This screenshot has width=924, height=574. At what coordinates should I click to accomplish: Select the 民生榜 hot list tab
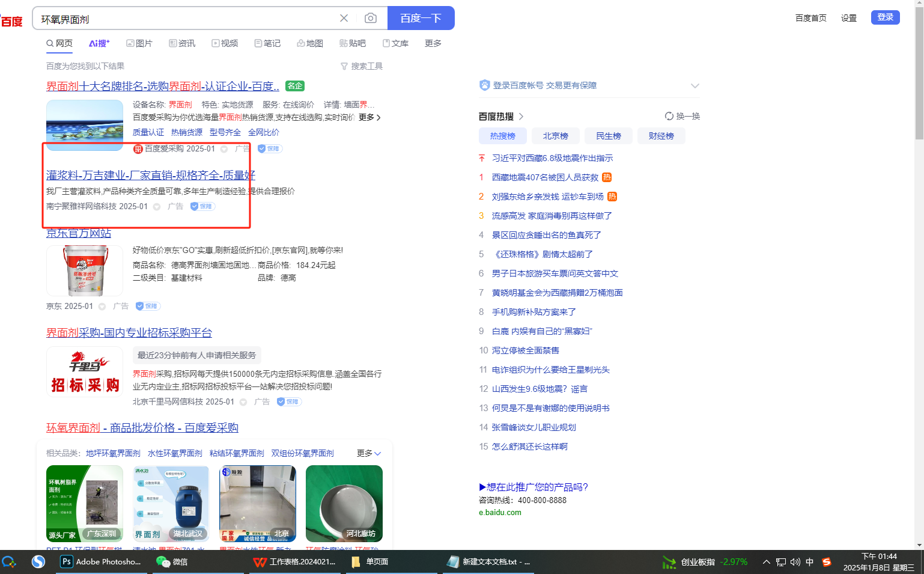pos(609,136)
